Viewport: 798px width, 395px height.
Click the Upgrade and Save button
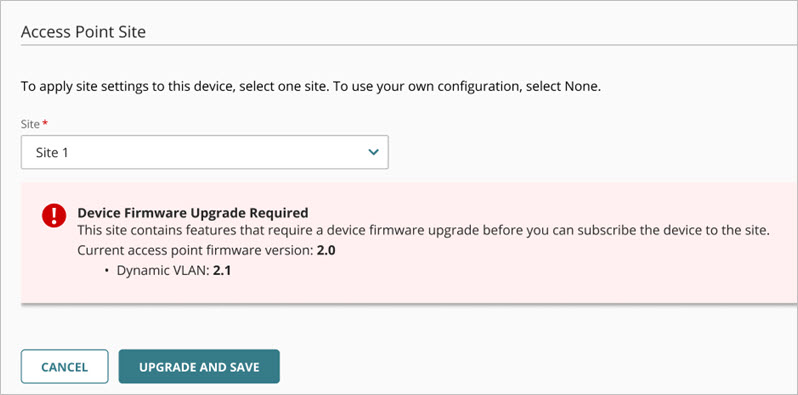tap(199, 366)
